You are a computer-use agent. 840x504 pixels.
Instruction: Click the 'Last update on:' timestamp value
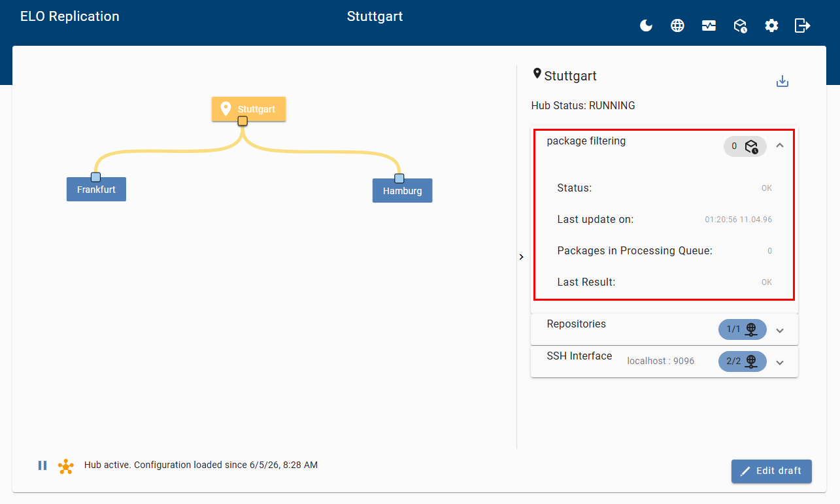click(738, 220)
